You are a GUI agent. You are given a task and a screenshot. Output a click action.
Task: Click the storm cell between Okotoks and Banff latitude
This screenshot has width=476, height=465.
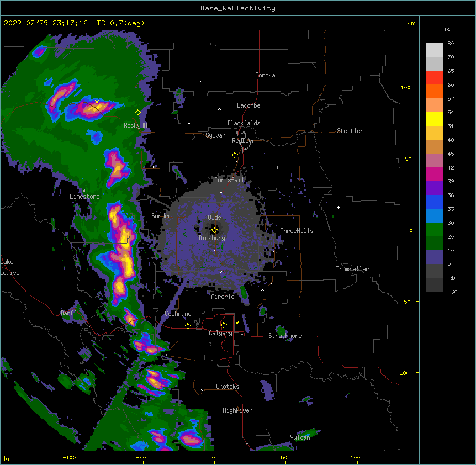156,381
